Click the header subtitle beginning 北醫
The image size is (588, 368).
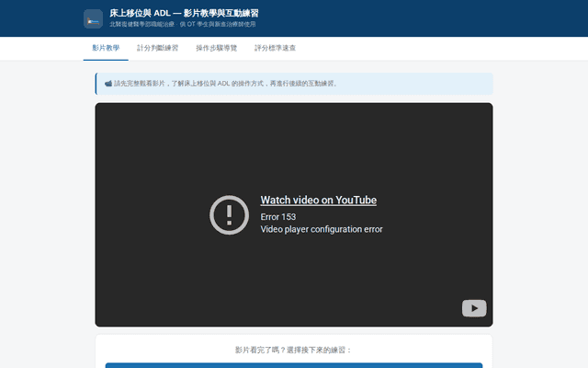point(183,25)
